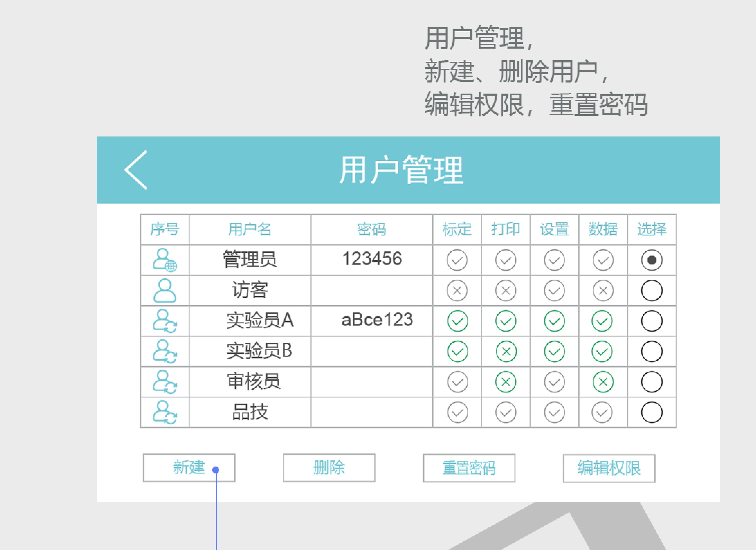The image size is (756, 550).
Task: Select the 品技 row radio button
Action: coord(652,412)
